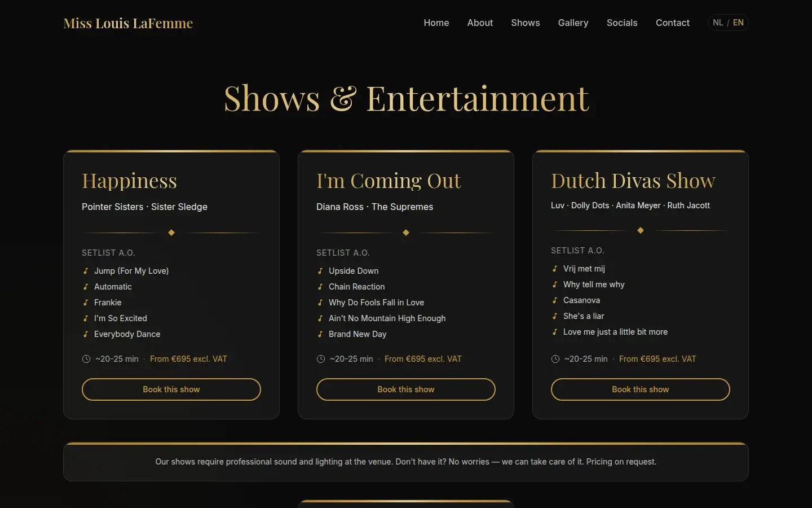Image resolution: width=812 pixels, height=508 pixels.
Task: Click the note icon beside Vrij met mij
Action: (555, 269)
